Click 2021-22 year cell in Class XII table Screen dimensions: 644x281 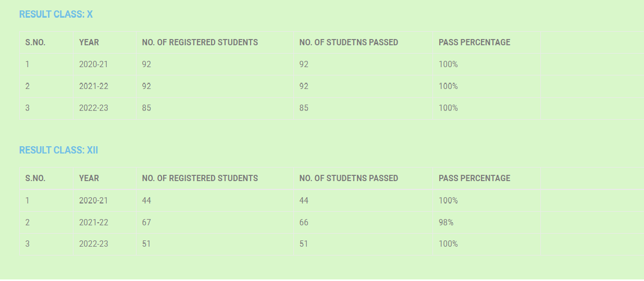pyautogui.click(x=94, y=222)
